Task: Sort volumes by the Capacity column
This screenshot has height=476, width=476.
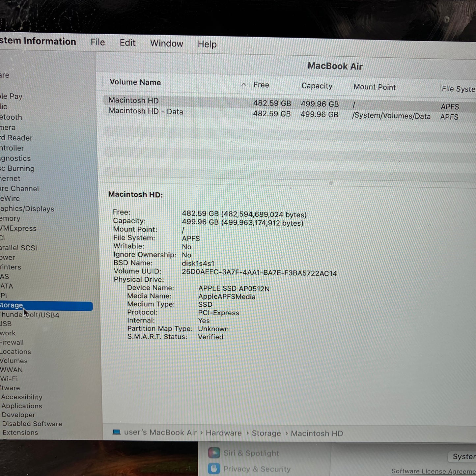Action: click(x=316, y=86)
